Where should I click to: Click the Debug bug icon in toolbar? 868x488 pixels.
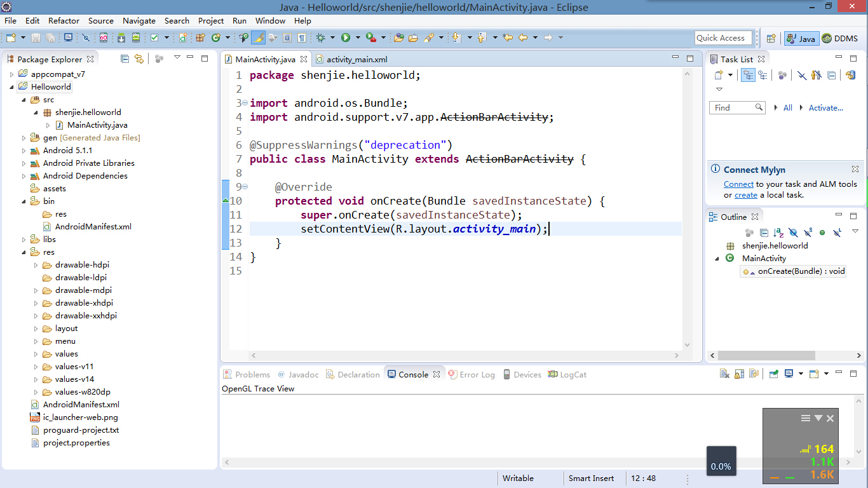[320, 37]
